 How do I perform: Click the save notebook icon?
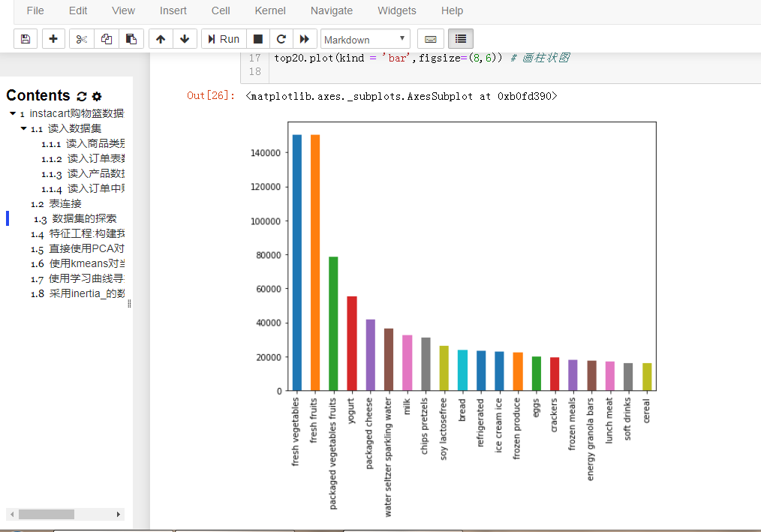point(25,39)
